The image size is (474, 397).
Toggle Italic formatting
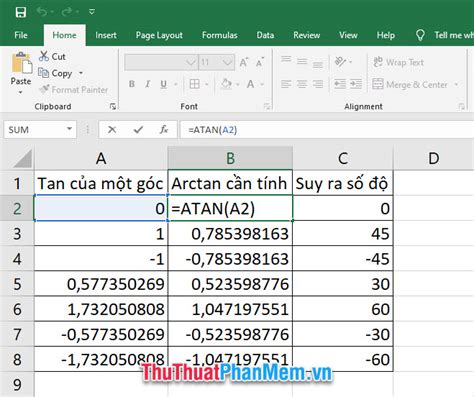pyautogui.click(x=148, y=84)
